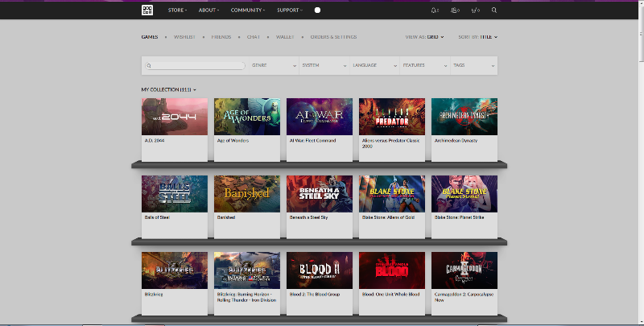The width and height of the screenshot is (644, 326).
Task: Open the SUPPORT menu
Action: click(x=290, y=10)
